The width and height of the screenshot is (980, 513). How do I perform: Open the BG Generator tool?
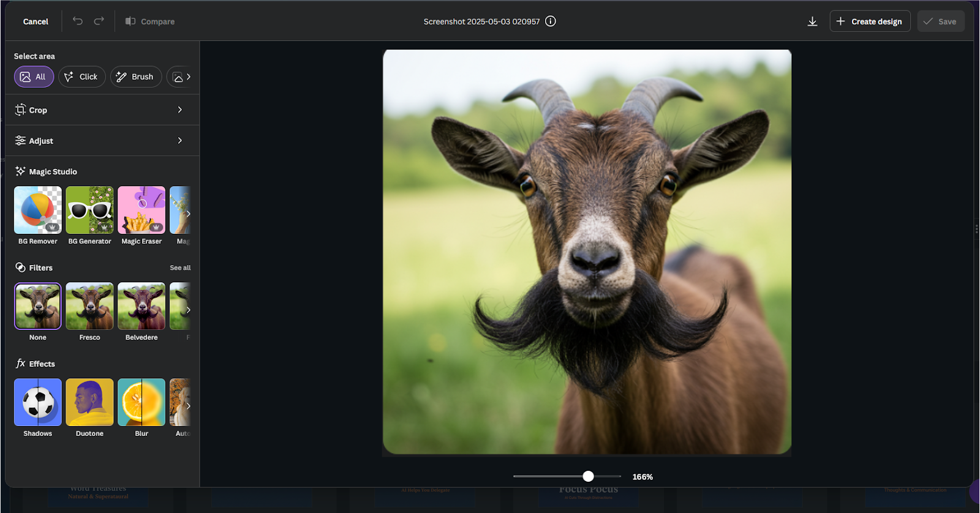(x=89, y=210)
